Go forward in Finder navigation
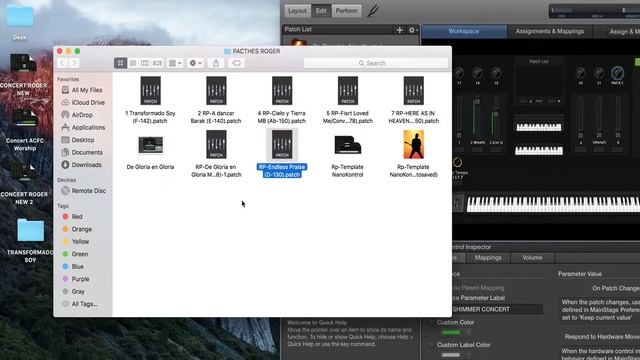The width and height of the screenshot is (640, 360). coord(74,63)
